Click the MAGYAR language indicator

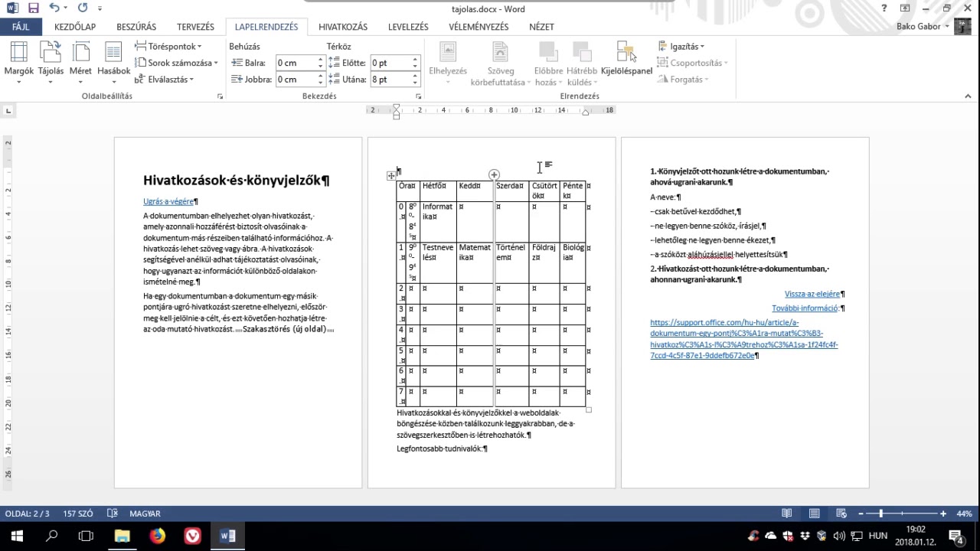point(145,514)
